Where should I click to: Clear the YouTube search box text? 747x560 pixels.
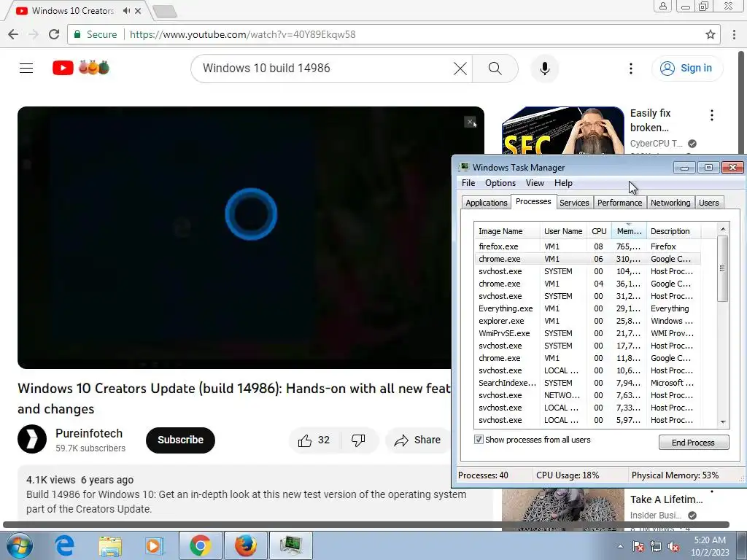[460, 68]
